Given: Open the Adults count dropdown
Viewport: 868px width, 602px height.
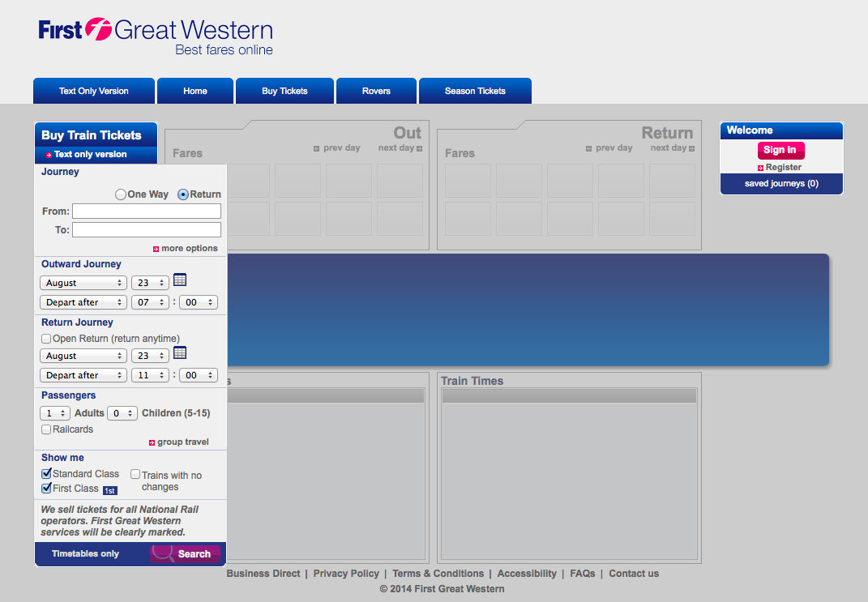Looking at the screenshot, I should pyautogui.click(x=55, y=413).
